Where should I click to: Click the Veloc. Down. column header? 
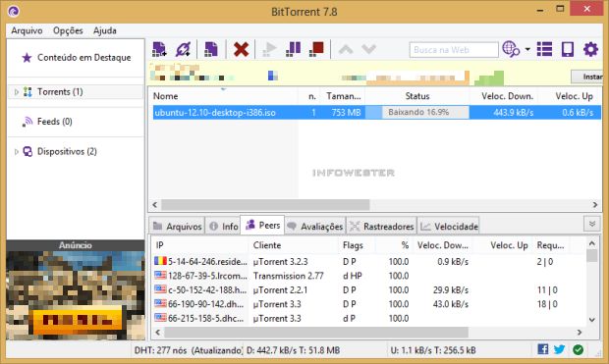507,96
